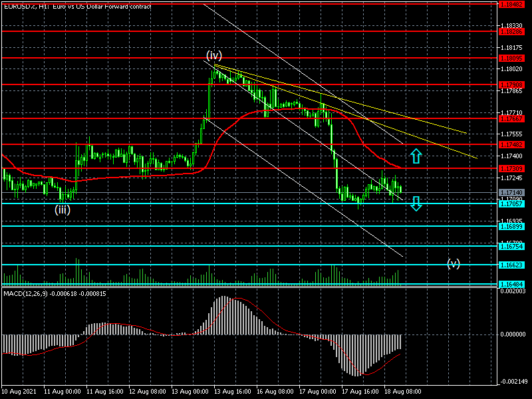Screen dimensions: 532x399
Task: Click the down-pointing cyan arrow near 1.17057
Action: pyautogui.click(x=416, y=203)
